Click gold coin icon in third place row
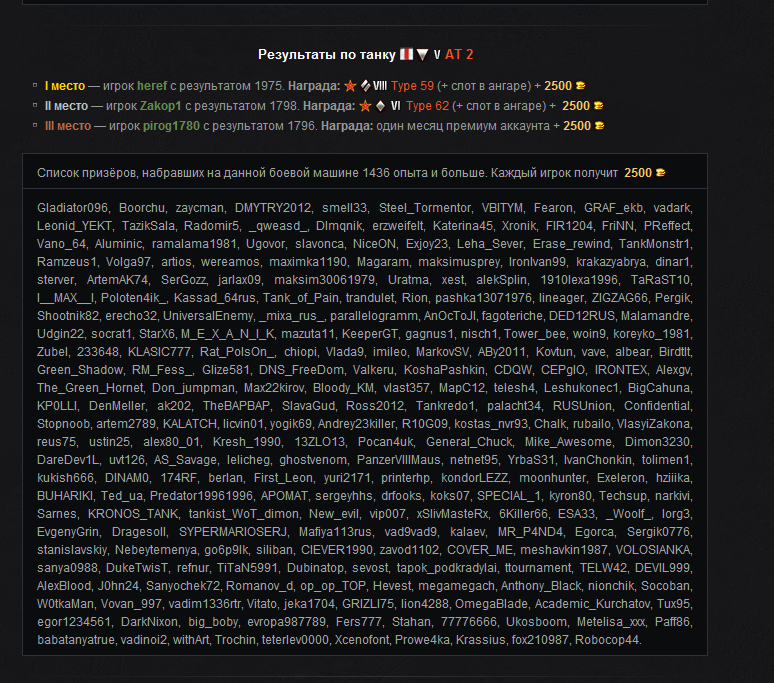Screen dimensions: 774x683 pyautogui.click(x=599, y=126)
